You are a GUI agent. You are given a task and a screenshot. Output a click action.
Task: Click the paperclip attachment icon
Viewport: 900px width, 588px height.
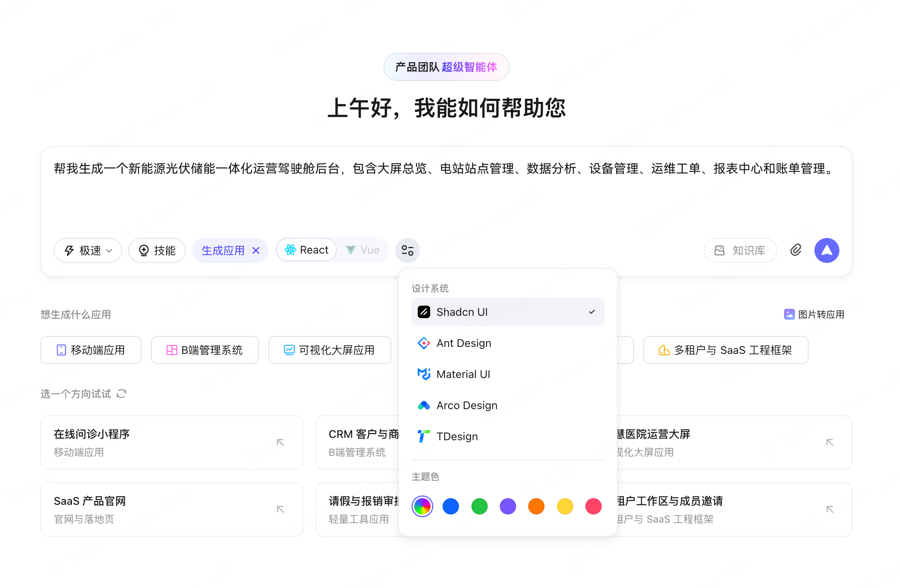(x=796, y=250)
